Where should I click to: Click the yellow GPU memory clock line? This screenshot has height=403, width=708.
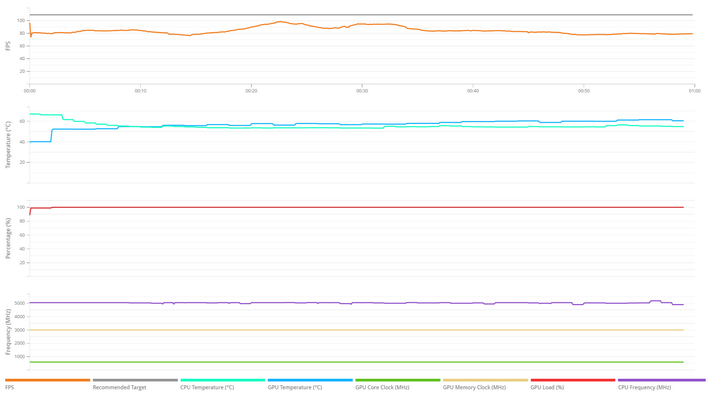[360, 330]
